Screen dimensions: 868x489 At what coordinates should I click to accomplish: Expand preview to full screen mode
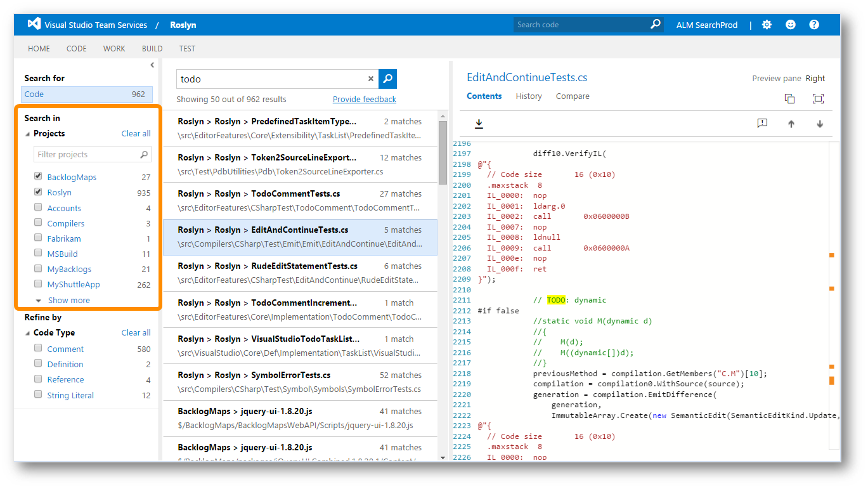tap(818, 99)
